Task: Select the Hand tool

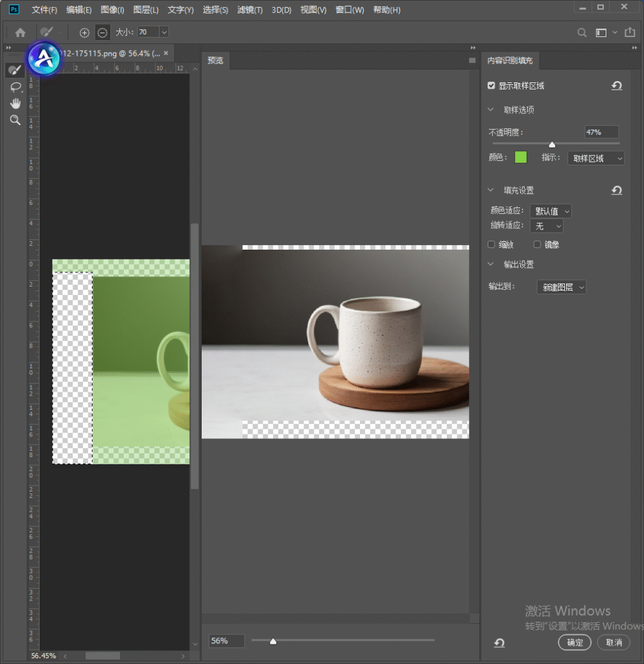Action: 16,103
